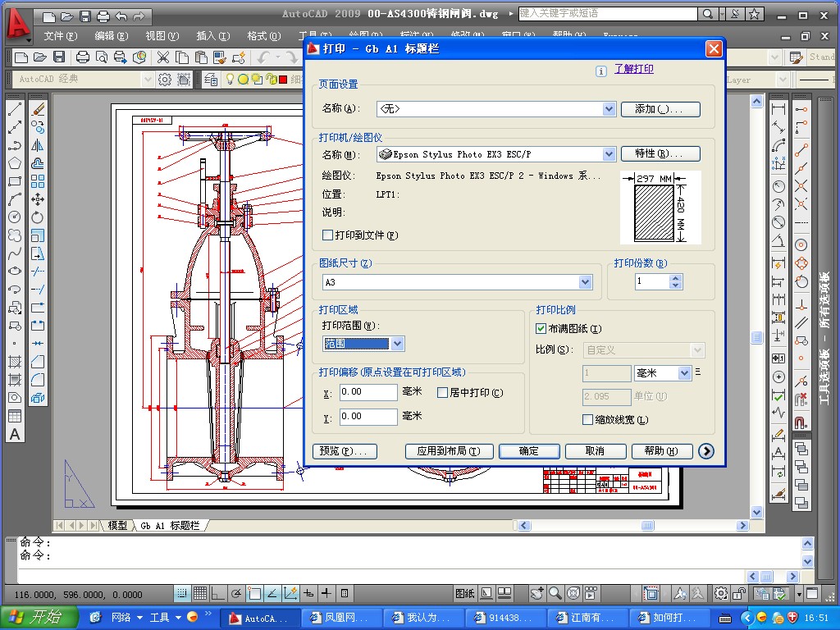Open the Layer Properties Manager

tap(211, 80)
